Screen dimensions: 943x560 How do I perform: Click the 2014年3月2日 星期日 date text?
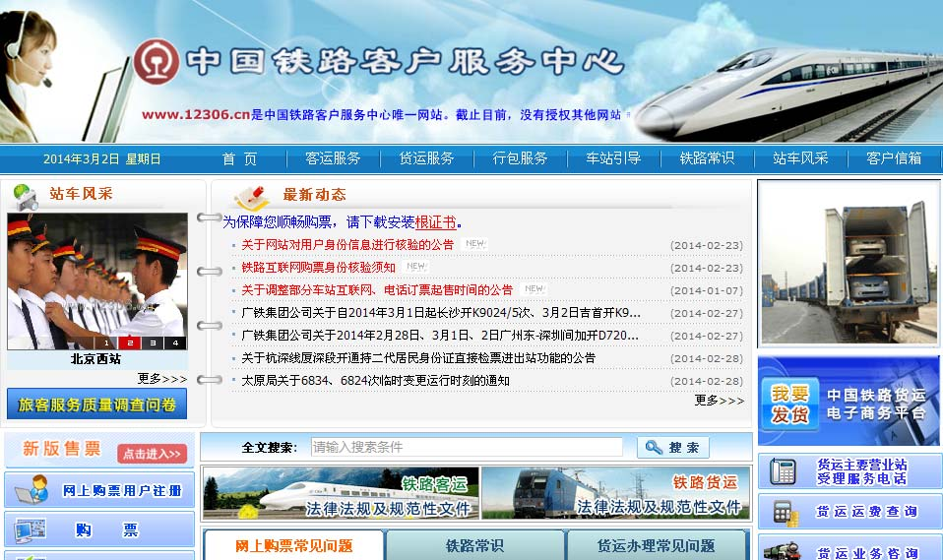101,158
